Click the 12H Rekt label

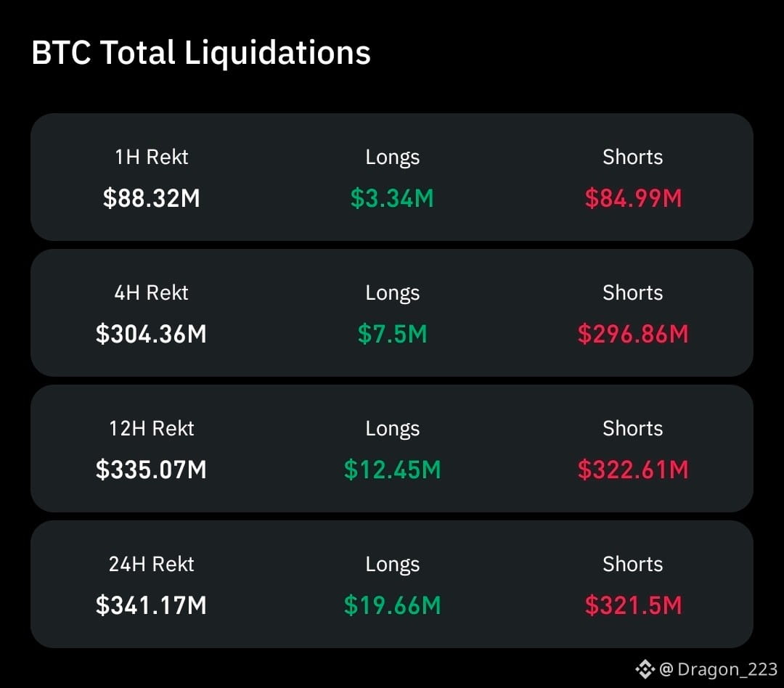pyautogui.click(x=152, y=428)
